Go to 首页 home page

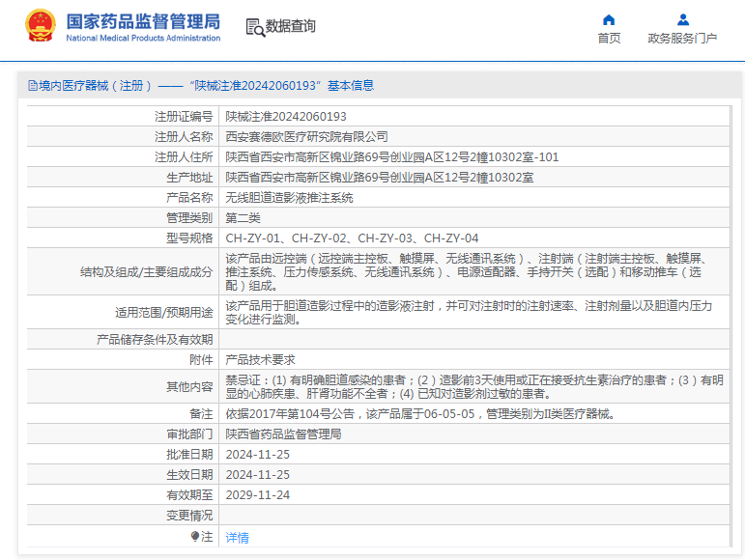pyautogui.click(x=609, y=38)
